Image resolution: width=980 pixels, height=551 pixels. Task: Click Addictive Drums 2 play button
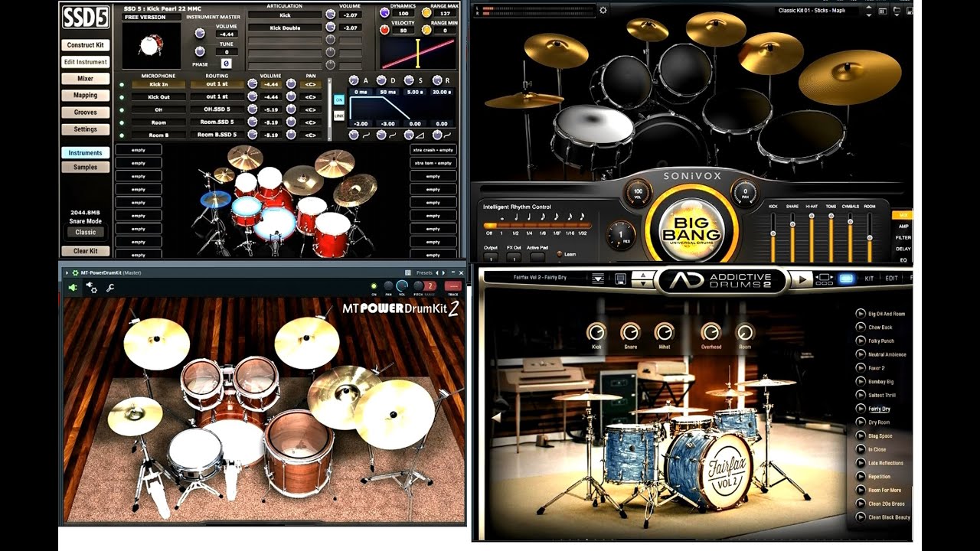[801, 280]
